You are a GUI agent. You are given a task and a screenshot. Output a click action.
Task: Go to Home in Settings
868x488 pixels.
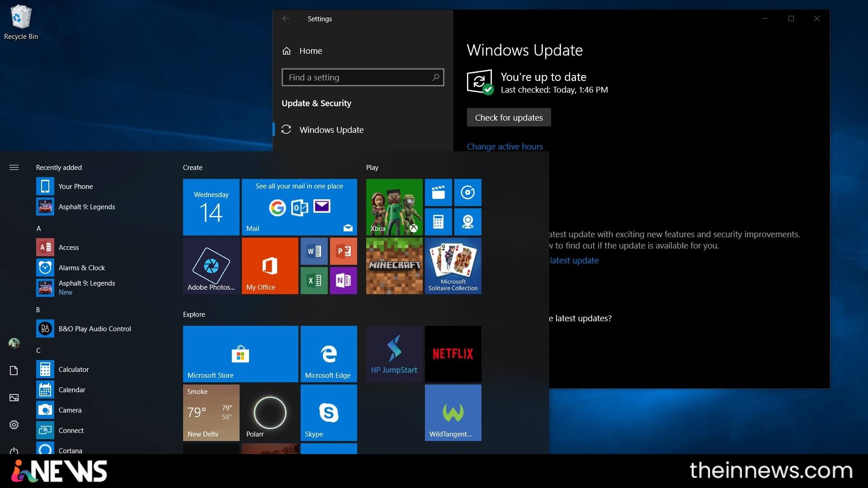click(x=302, y=51)
